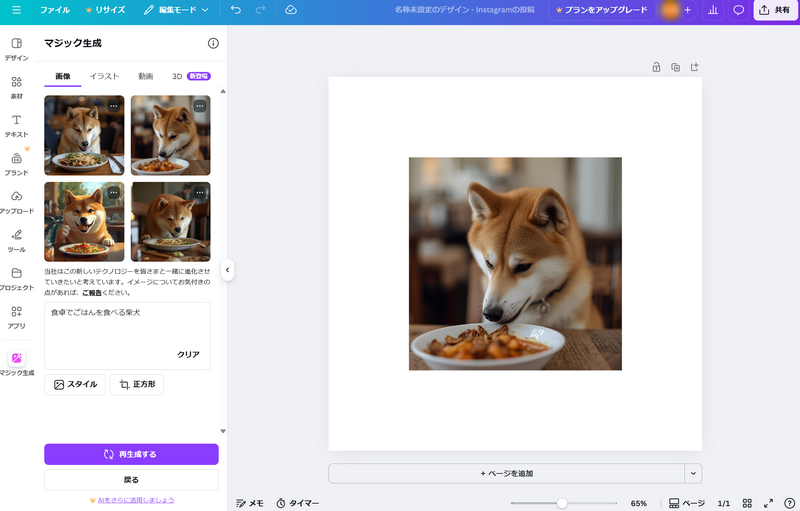The height and width of the screenshot is (511, 800).
Task: Click the cloud save status icon
Action: (x=290, y=10)
